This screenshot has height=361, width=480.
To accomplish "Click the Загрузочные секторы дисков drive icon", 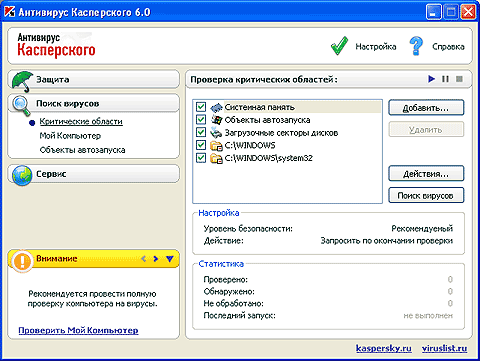I will [216, 133].
